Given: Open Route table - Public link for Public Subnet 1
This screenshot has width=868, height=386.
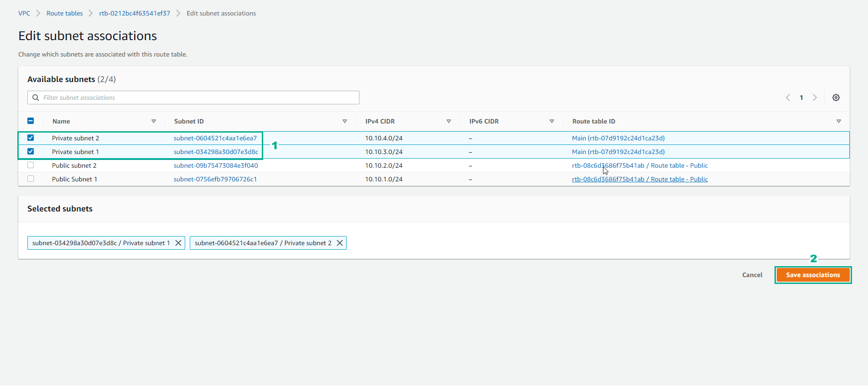Looking at the screenshot, I should click(x=640, y=179).
